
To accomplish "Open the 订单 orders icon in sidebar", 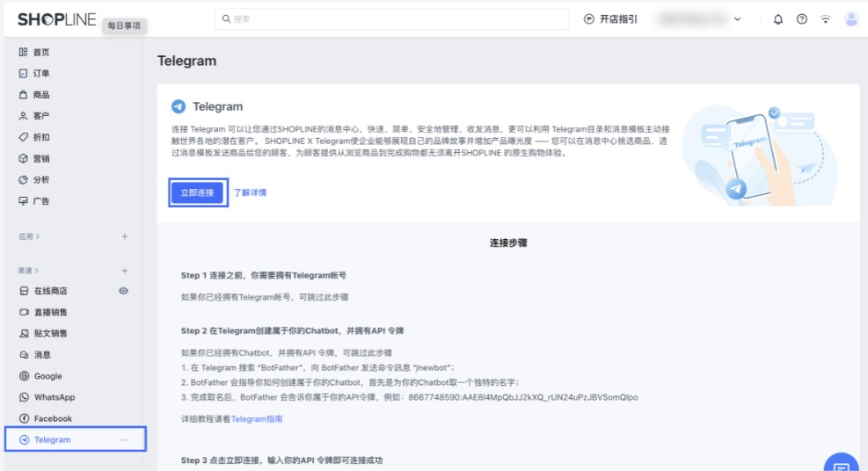I will click(23, 73).
